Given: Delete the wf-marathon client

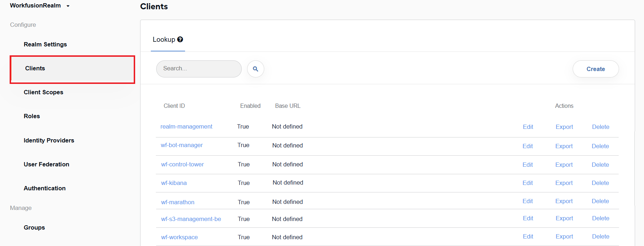Looking at the screenshot, I should 600,201.
